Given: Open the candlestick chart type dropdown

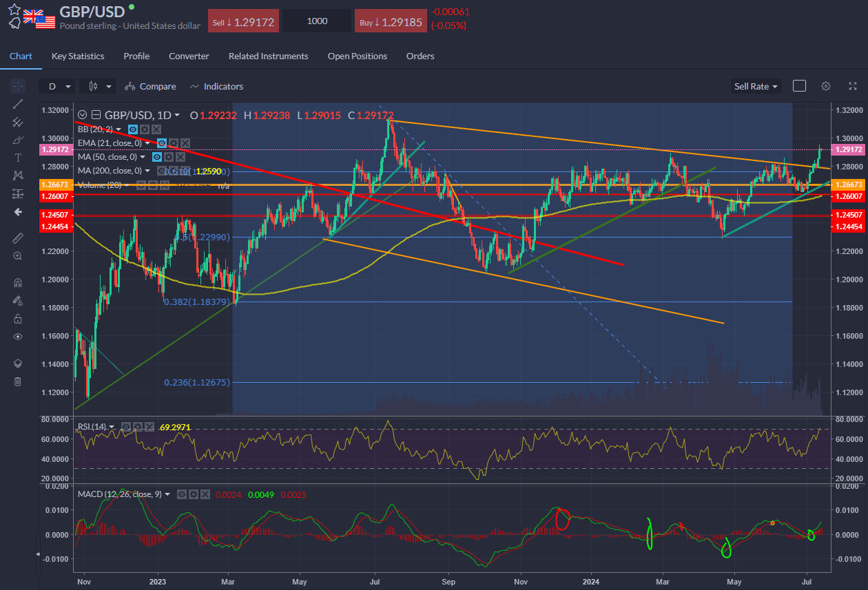Looking at the screenshot, I should point(97,86).
